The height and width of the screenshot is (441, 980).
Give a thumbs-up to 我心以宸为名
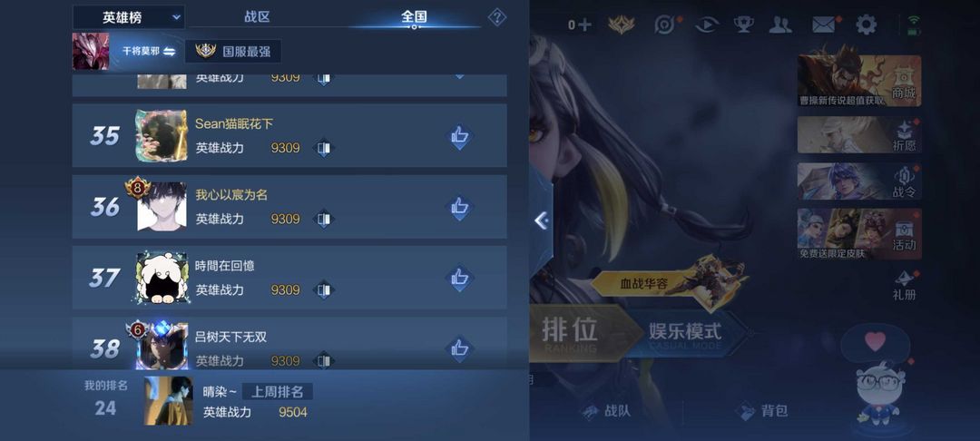coord(459,207)
